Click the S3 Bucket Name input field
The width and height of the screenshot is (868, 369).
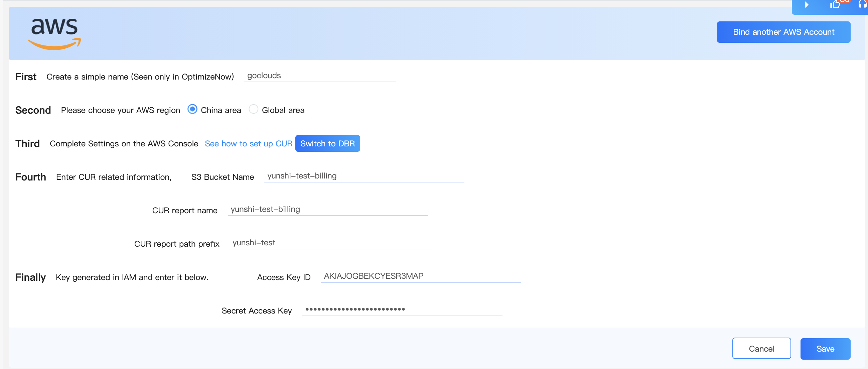(x=364, y=176)
